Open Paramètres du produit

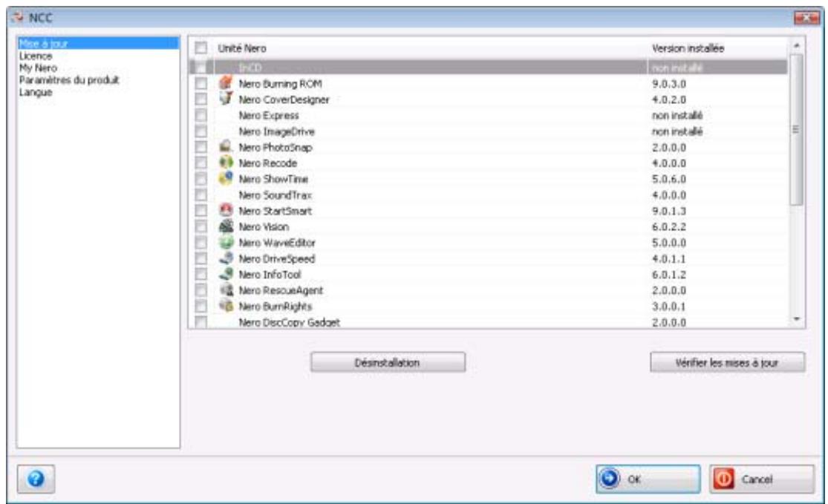tap(69, 79)
